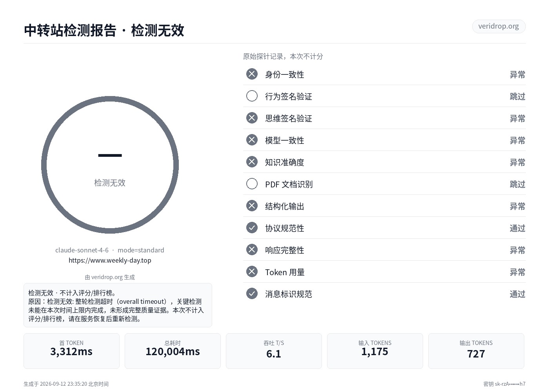The height and width of the screenshot is (392, 549).
Task: Click the 检测无效 reason note box
Action: tap(118, 305)
